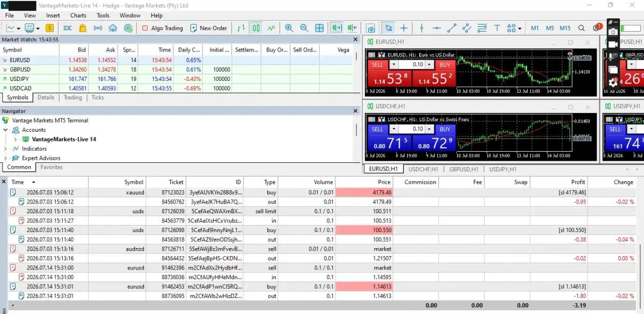This screenshot has height=314, width=644.
Task: Click SELL on the USDCHF chart panel
Action: coord(378,129)
